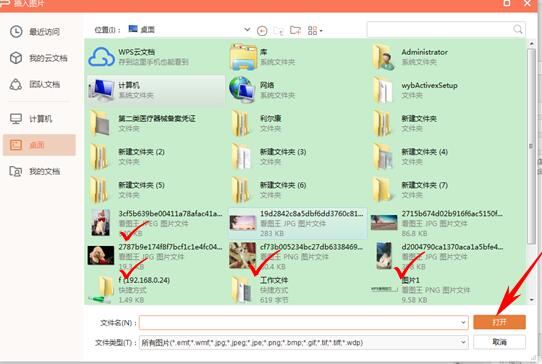The width and height of the screenshot is (542, 364).
Task: Create a new folder with the toolbar icon
Action: pos(295,30)
